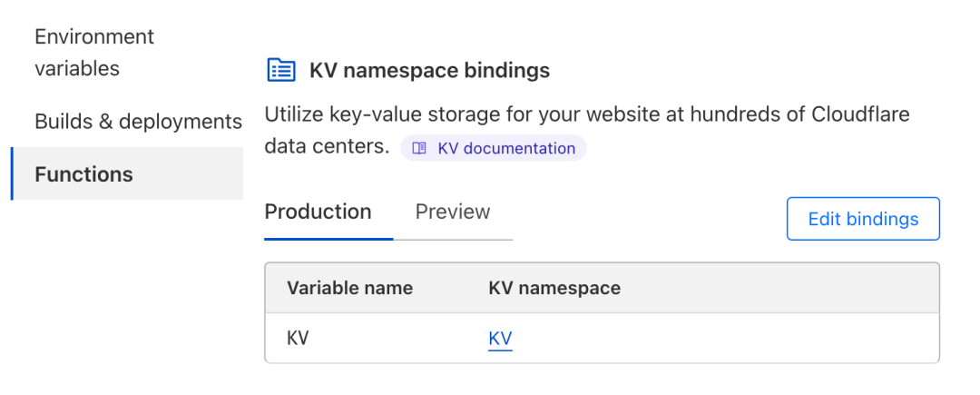Click the Edit bindings button
Viewport: 980px width, 395px height.
point(863,219)
